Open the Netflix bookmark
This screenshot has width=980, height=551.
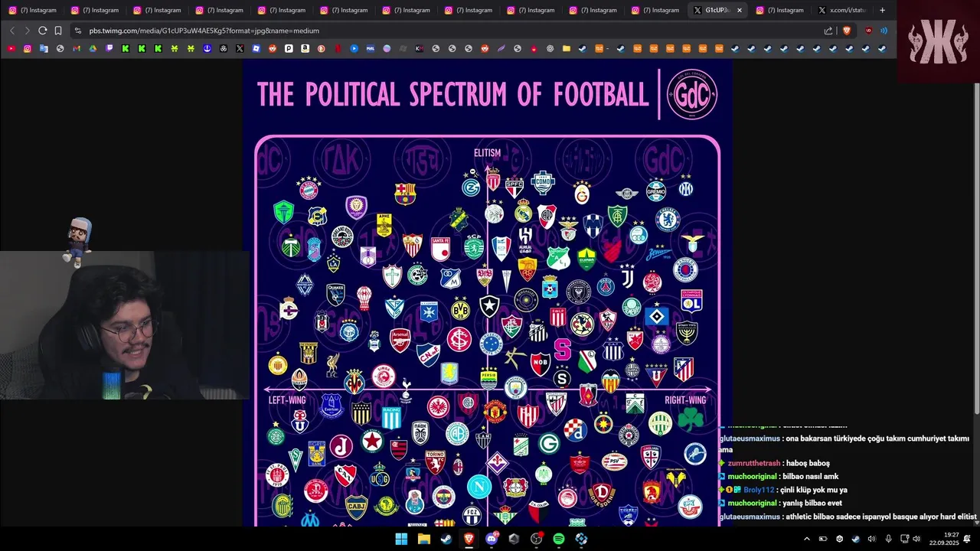[338, 48]
